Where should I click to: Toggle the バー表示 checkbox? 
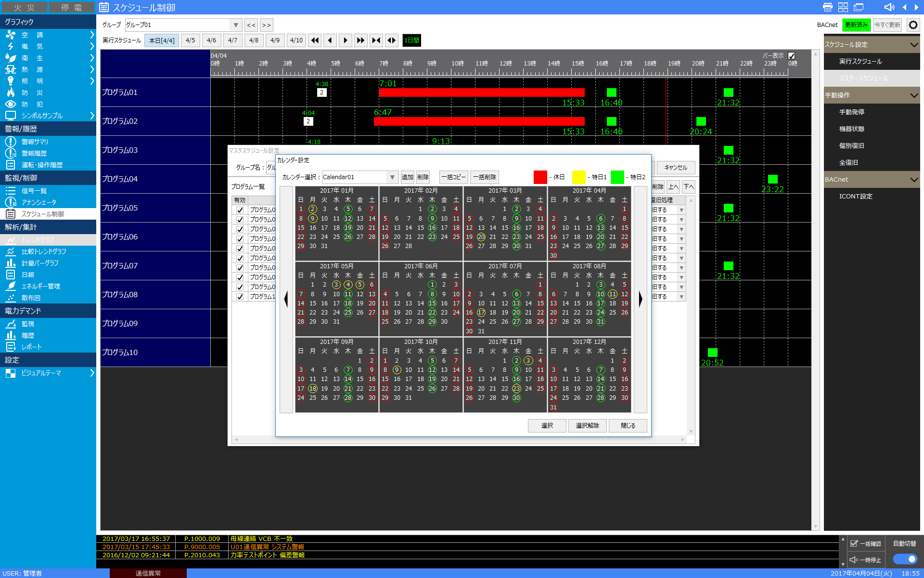[x=792, y=56]
